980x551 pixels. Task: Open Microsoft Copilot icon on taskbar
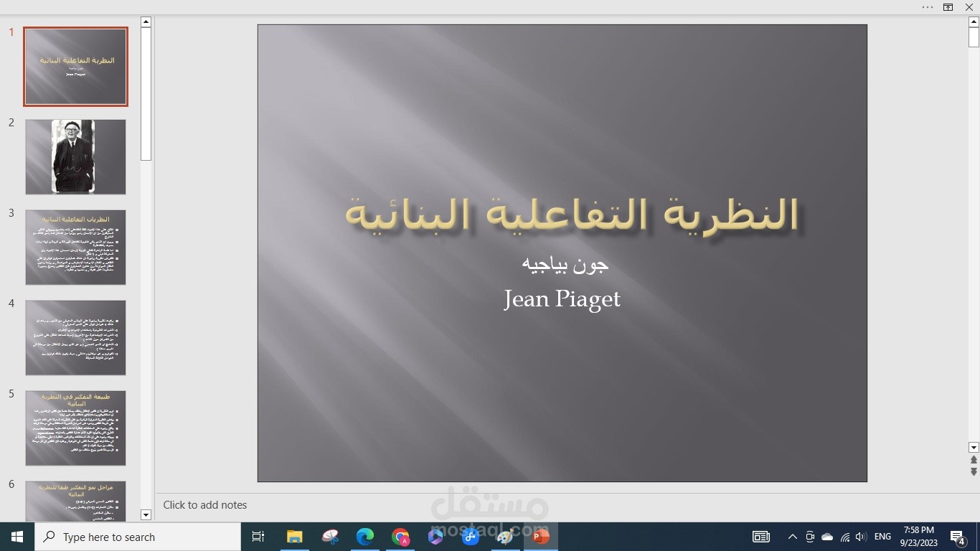coord(435,537)
